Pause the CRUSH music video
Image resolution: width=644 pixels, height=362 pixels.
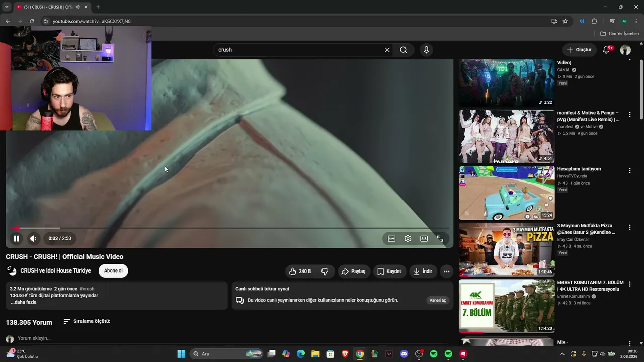pos(16,239)
